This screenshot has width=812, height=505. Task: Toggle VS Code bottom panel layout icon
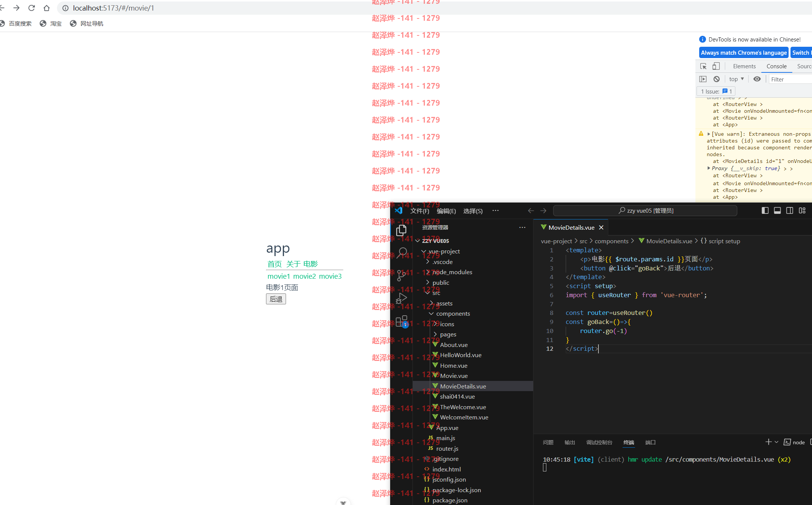tap(777, 210)
